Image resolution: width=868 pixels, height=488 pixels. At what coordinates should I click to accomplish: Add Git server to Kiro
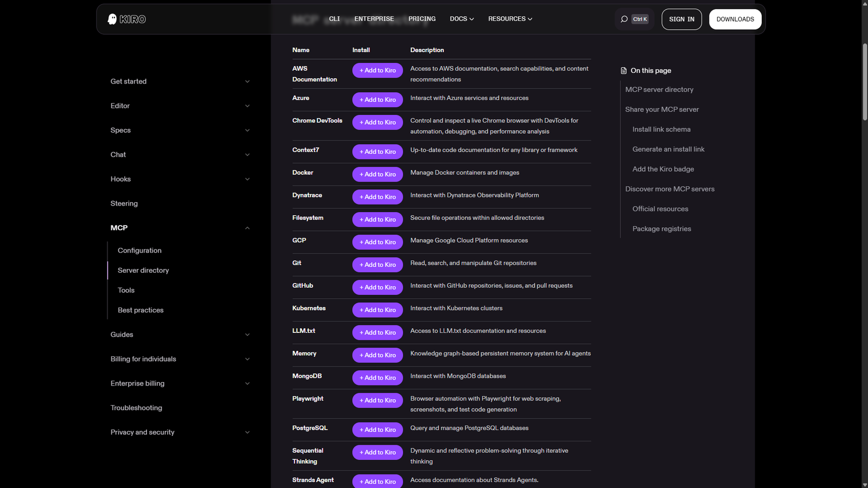tap(378, 265)
